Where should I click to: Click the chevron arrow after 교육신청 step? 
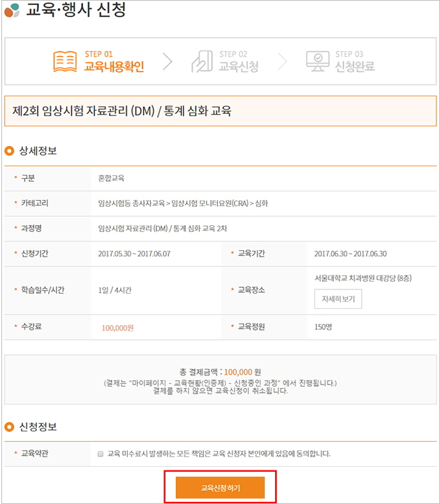pyautogui.click(x=282, y=62)
